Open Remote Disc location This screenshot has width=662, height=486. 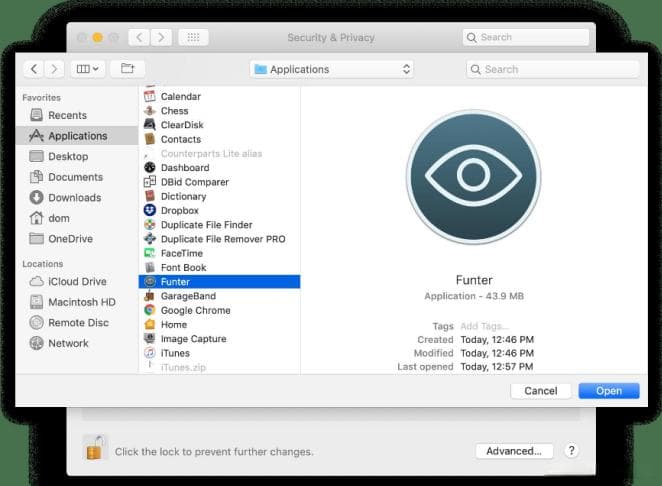click(77, 323)
